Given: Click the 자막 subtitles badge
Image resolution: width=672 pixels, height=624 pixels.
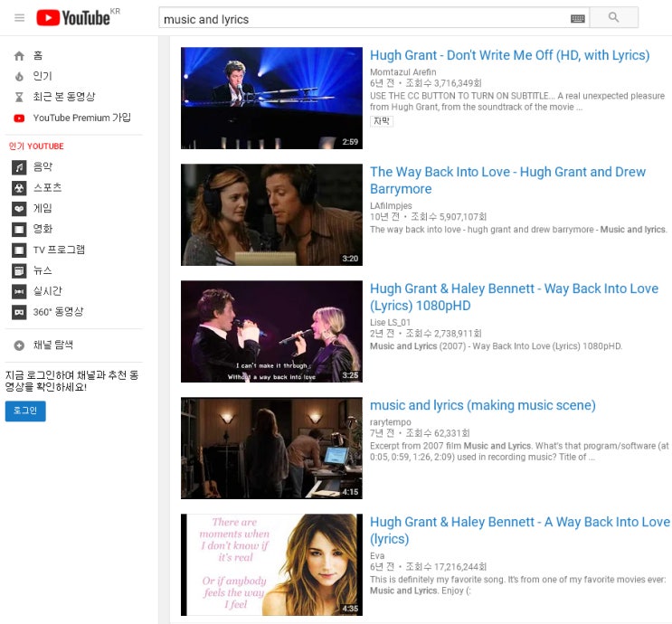Looking at the screenshot, I should pos(382,121).
